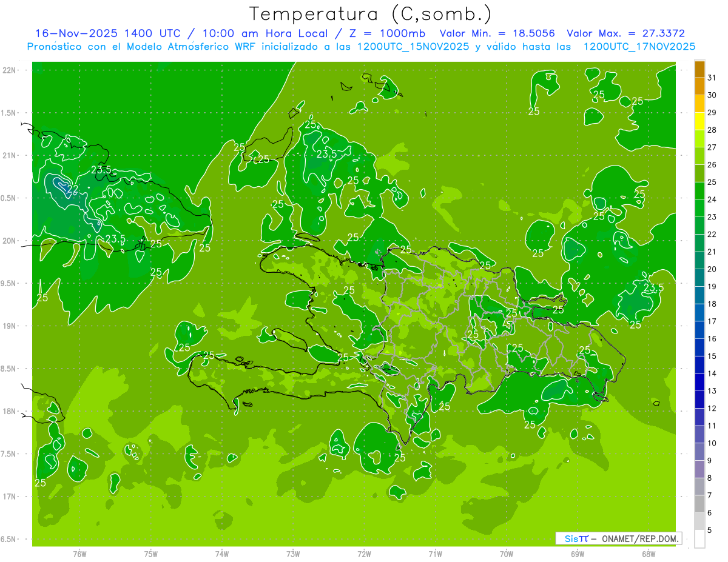Viewport: 728px width, 562px height.
Task: Click the number 12 on the color scale
Action: 712,409
